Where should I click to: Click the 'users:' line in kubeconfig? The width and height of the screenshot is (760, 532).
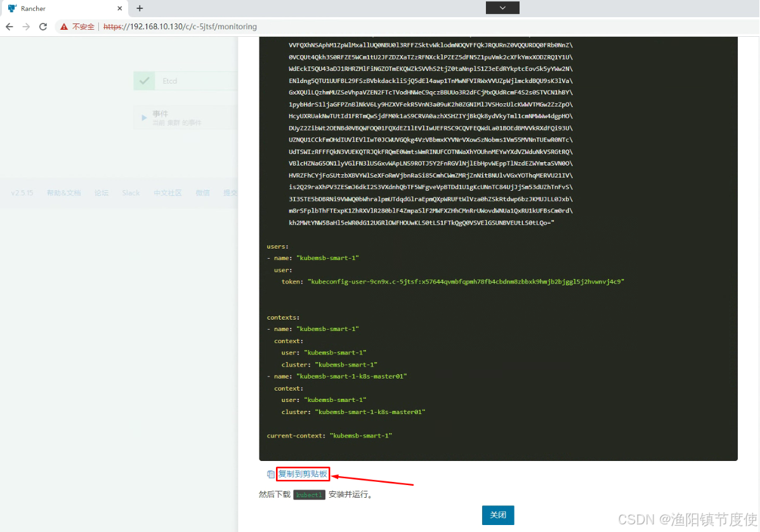[x=277, y=246]
